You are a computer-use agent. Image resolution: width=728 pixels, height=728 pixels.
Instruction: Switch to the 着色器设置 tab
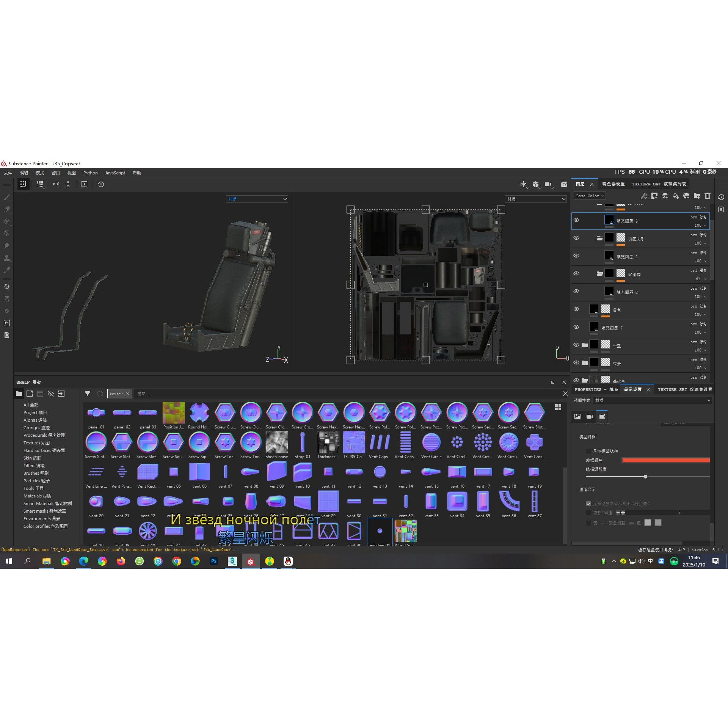coord(613,184)
